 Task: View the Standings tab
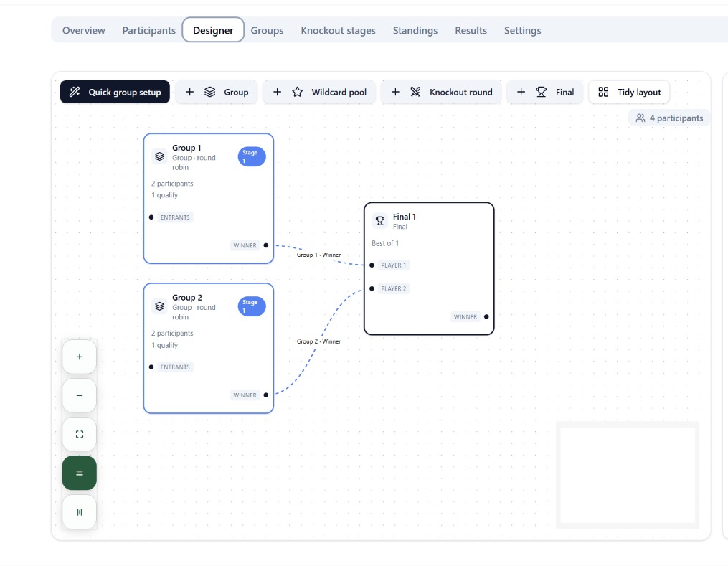(415, 30)
